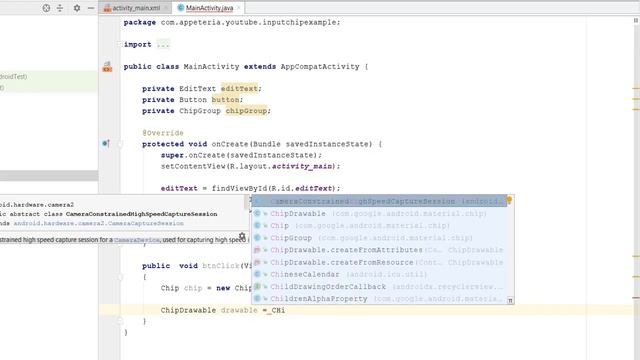Choose the ChineseCalendar suggestion
The height and width of the screenshot is (360, 640).
[x=379, y=274]
